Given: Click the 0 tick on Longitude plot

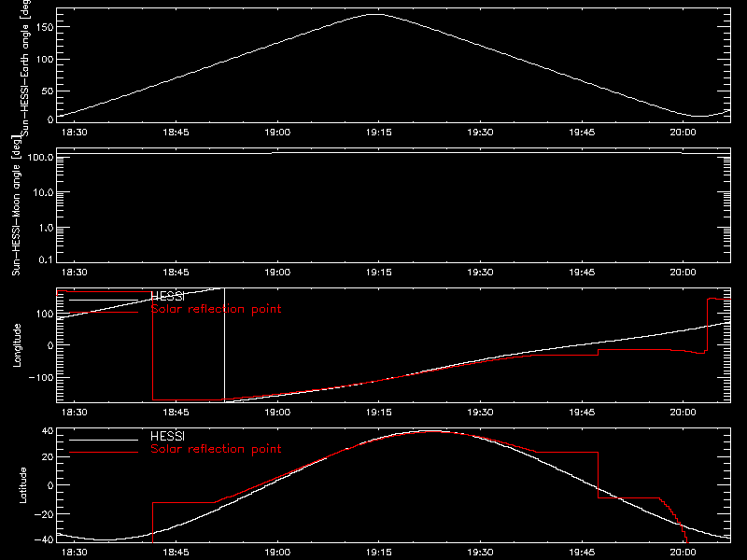Looking at the screenshot, I should coord(50,345).
